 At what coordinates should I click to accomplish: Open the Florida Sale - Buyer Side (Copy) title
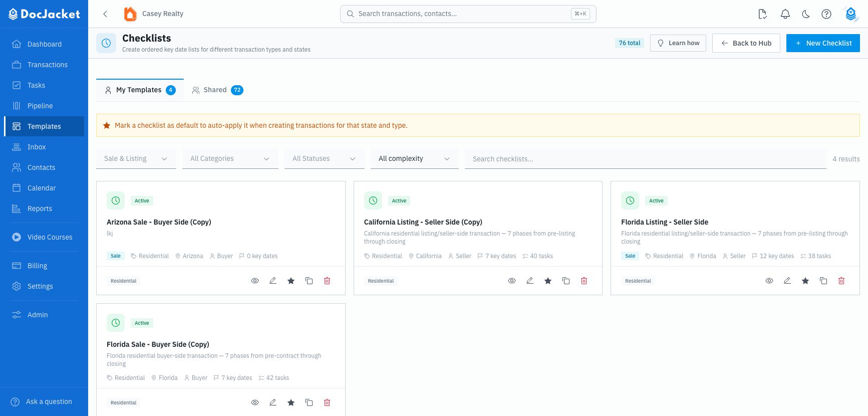coord(158,344)
